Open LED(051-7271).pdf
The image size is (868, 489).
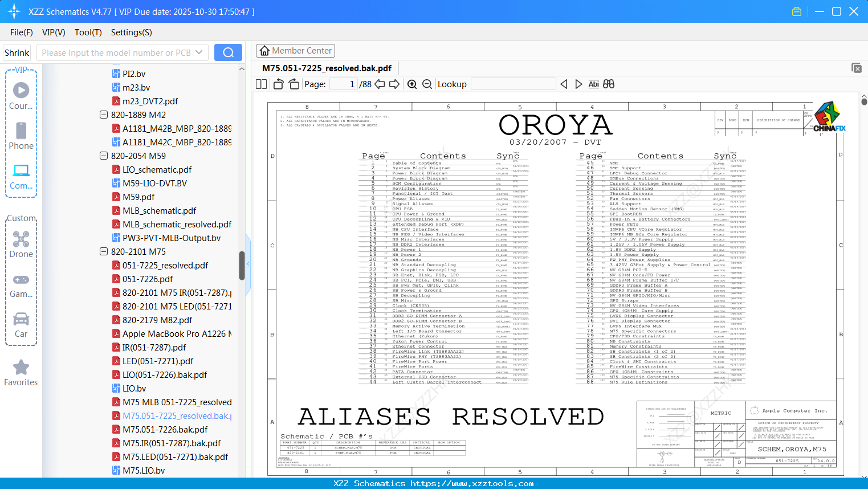[x=153, y=361]
